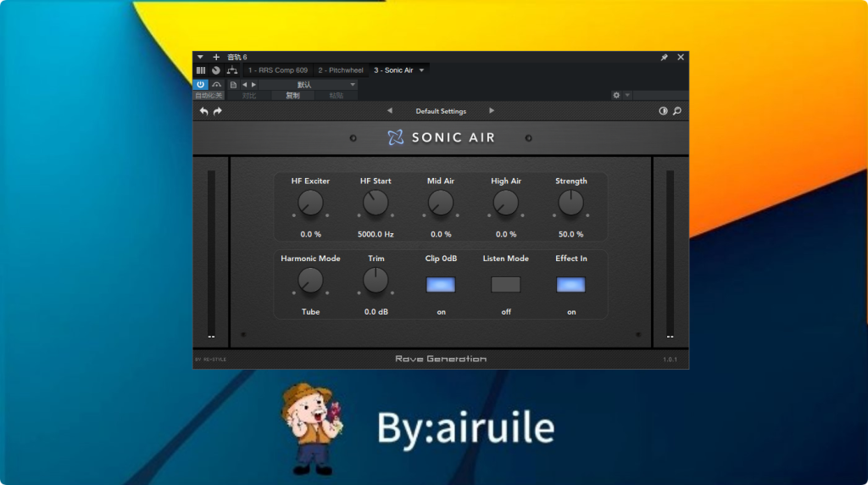This screenshot has width=868, height=485.
Task: Toggle the Effect In button
Action: pyautogui.click(x=570, y=285)
